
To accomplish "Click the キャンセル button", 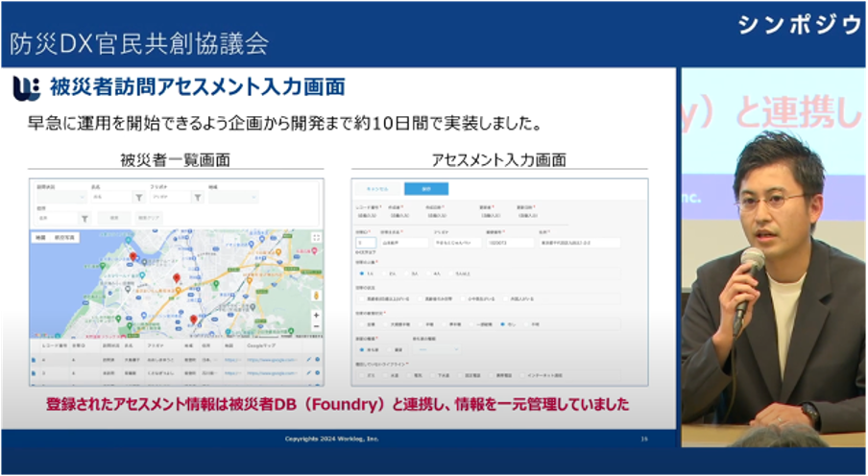I will [x=377, y=189].
